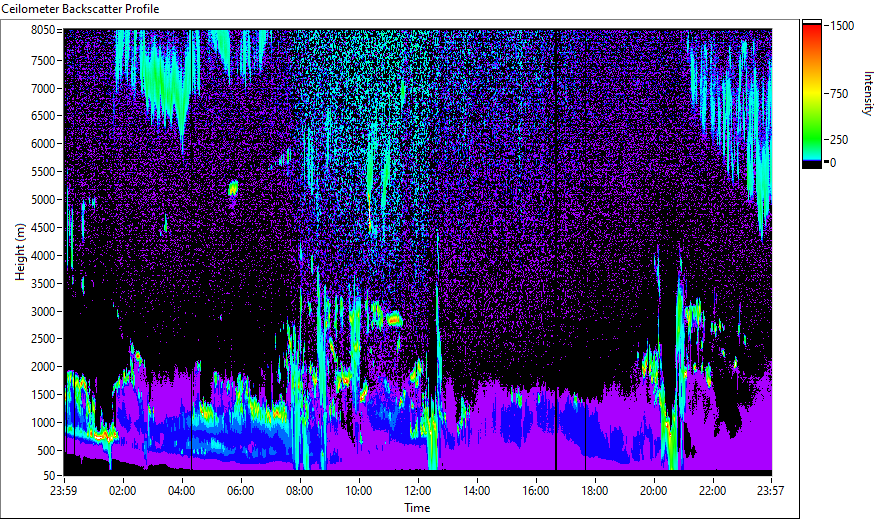
Task: Click the 18:00 time tick label
Action: (595, 491)
